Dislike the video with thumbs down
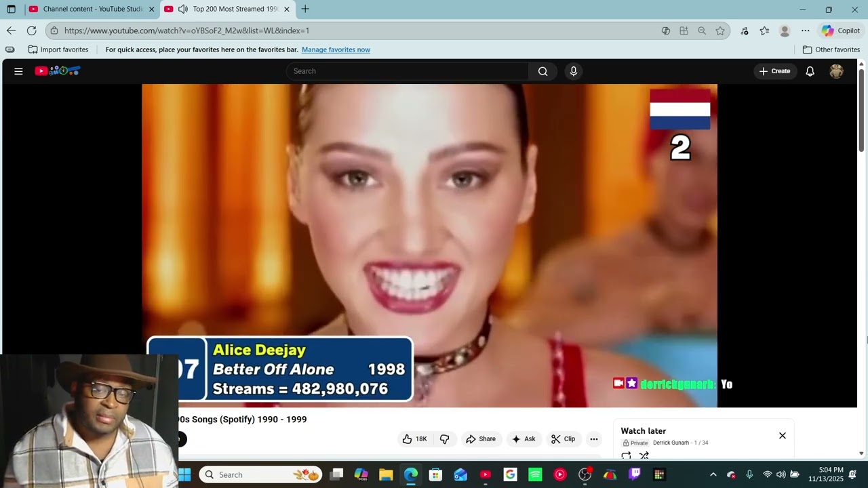868x488 pixels. (x=445, y=439)
